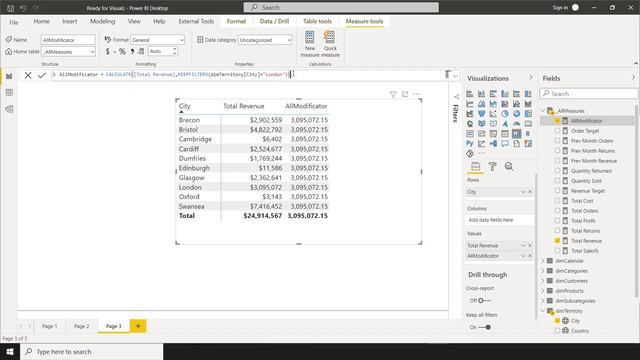Click the measure Name input field
The width and height of the screenshot is (640, 360).
(68, 40)
